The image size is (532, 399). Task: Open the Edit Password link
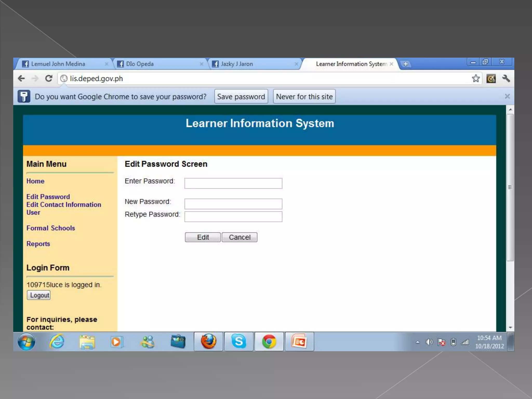[48, 197]
